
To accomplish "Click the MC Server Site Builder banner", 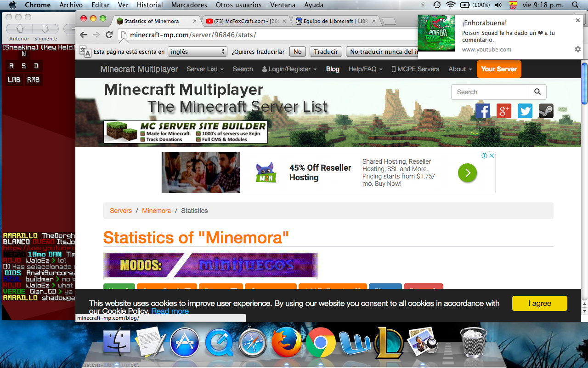I will click(186, 132).
